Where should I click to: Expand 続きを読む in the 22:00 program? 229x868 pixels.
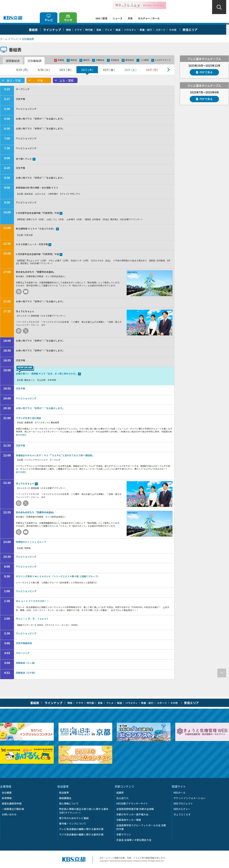(21, 472)
